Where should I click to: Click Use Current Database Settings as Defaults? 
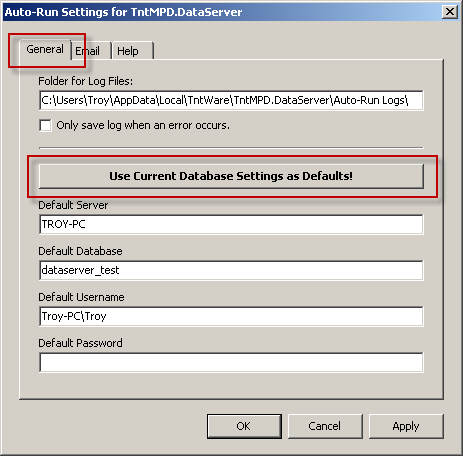coord(231,176)
